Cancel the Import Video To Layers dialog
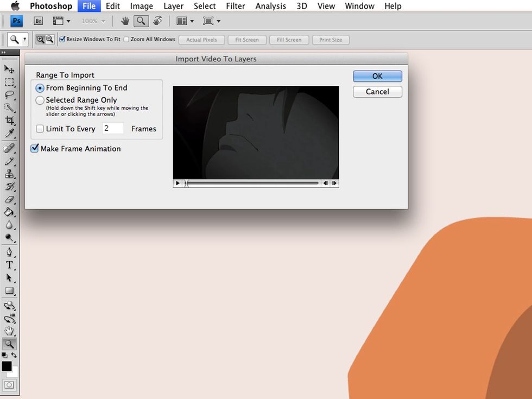 [377, 92]
